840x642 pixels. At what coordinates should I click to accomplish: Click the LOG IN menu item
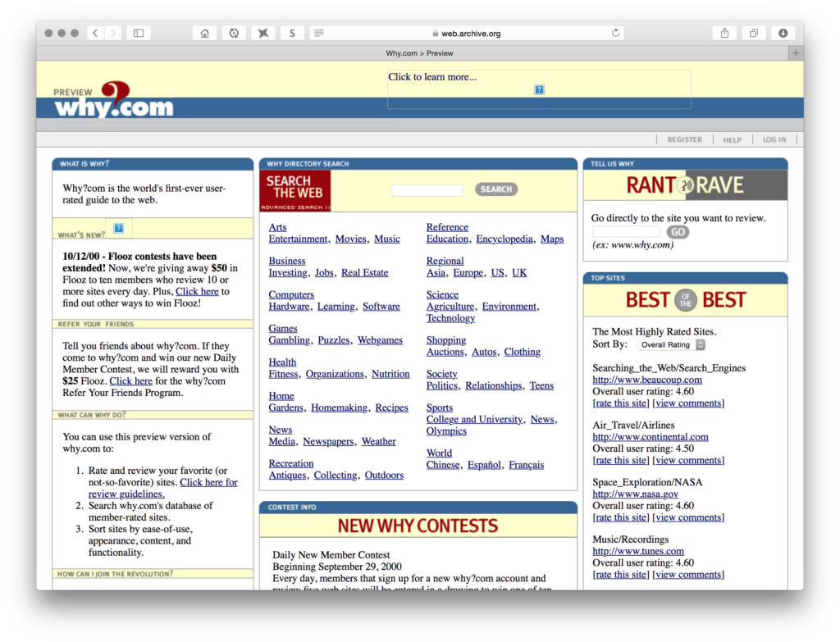pos(774,139)
